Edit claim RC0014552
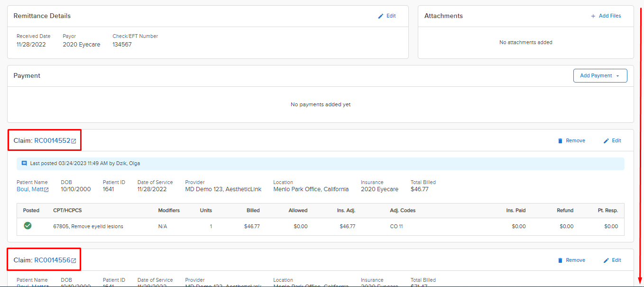This screenshot has height=287, width=644. point(612,141)
